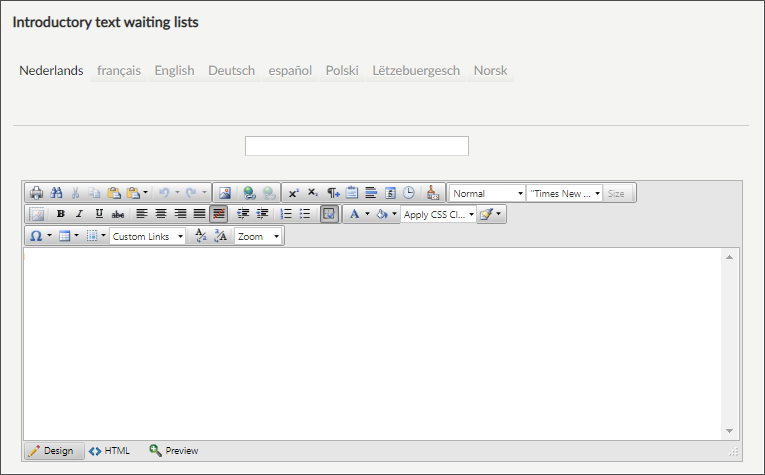Toggle Bold formatting
The width and height of the screenshot is (765, 475).
click(61, 214)
